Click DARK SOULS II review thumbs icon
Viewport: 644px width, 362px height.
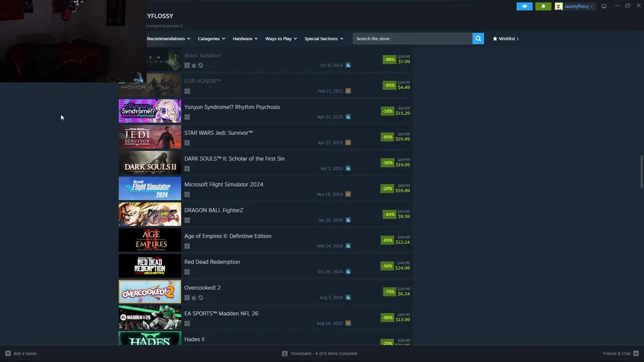(348, 168)
